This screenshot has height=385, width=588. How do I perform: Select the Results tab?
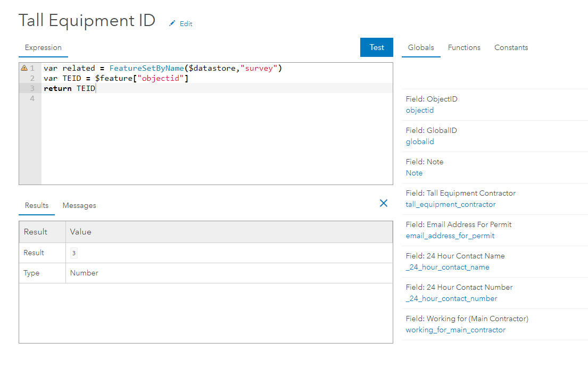[x=37, y=205]
